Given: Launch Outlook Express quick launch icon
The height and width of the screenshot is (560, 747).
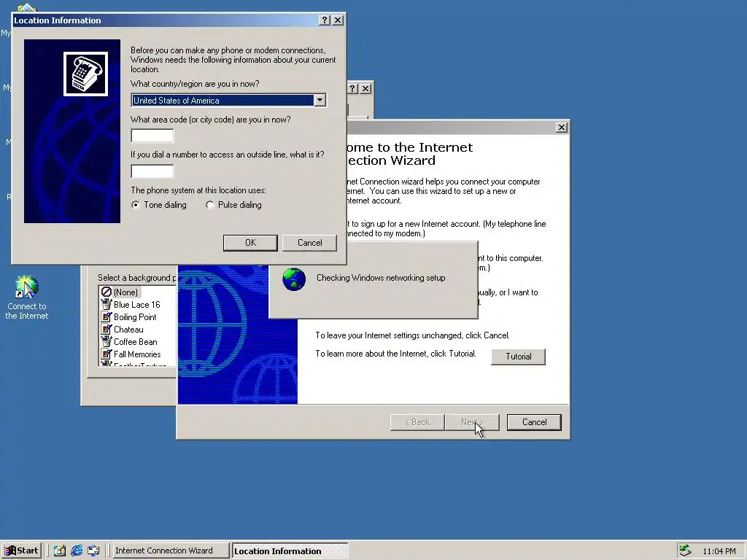Looking at the screenshot, I should point(93,551).
